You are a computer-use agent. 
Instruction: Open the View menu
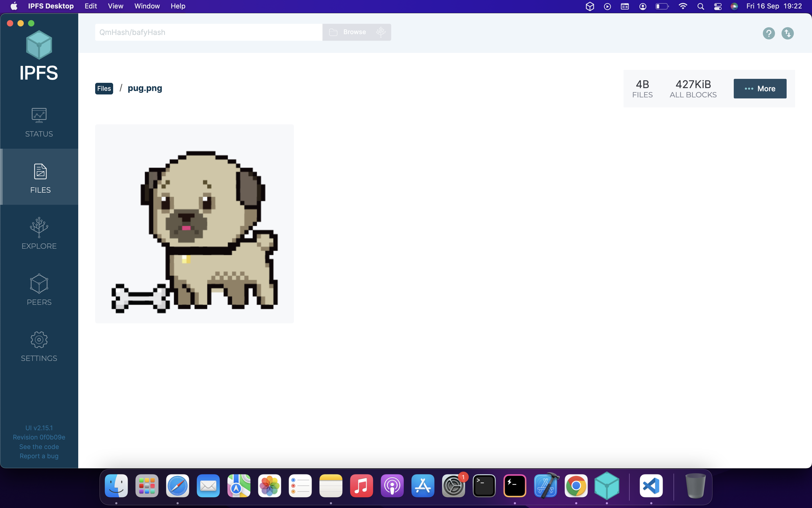116,6
